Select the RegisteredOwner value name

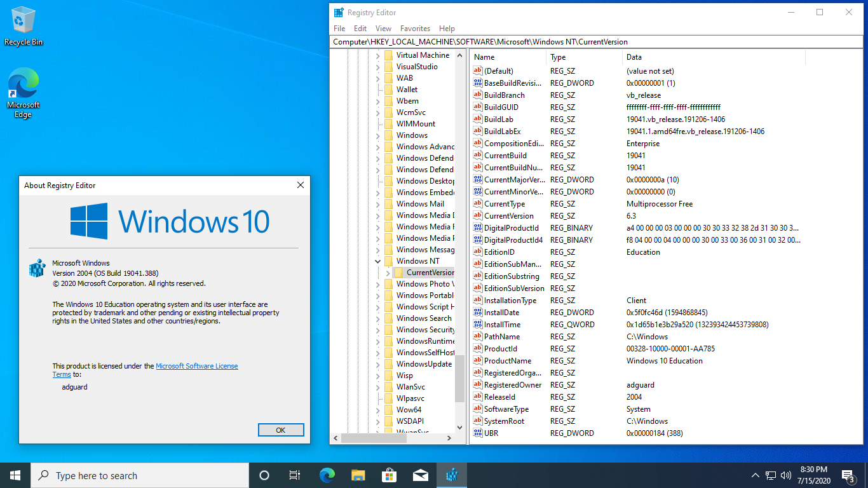click(x=513, y=385)
